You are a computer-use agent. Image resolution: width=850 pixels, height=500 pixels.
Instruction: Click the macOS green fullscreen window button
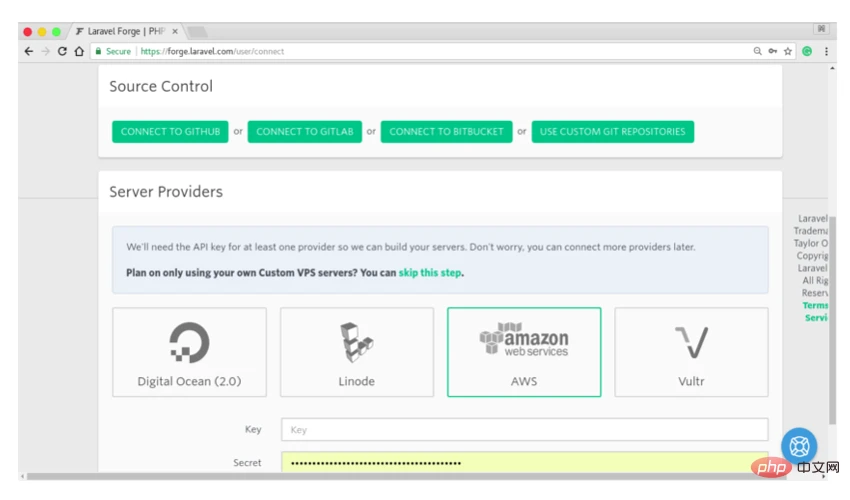[56, 31]
